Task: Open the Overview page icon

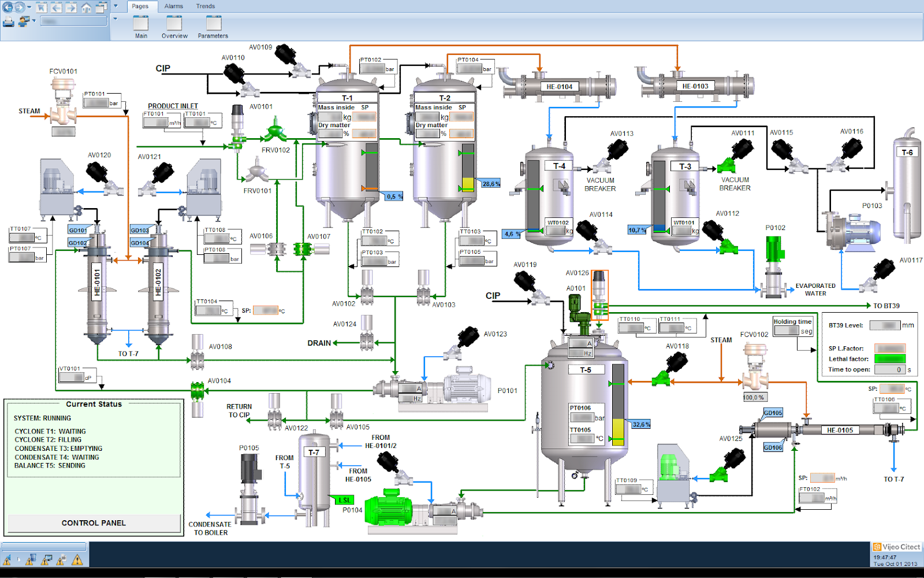Action: [174, 24]
